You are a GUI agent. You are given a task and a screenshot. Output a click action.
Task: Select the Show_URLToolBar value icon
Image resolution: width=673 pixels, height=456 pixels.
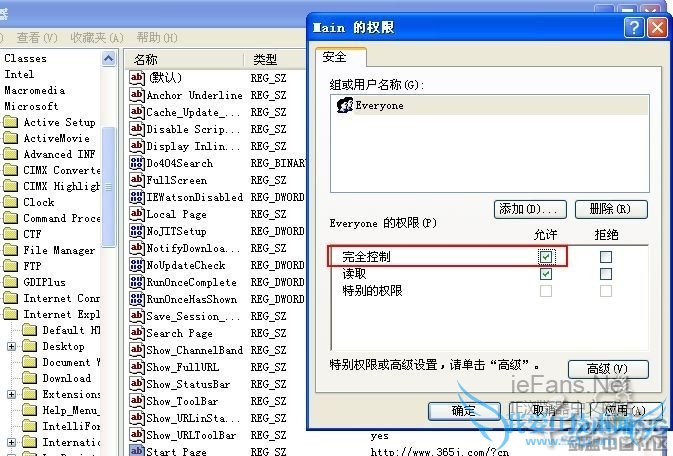point(137,435)
